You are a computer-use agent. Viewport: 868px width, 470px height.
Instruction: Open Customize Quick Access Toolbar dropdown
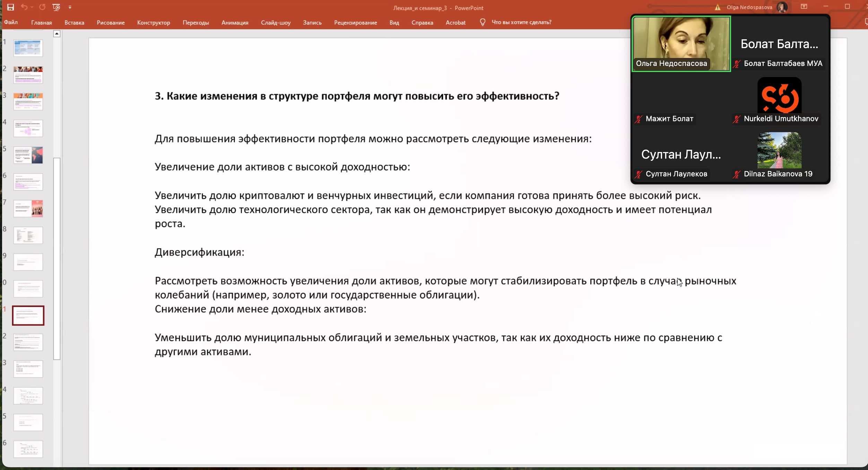(x=70, y=7)
